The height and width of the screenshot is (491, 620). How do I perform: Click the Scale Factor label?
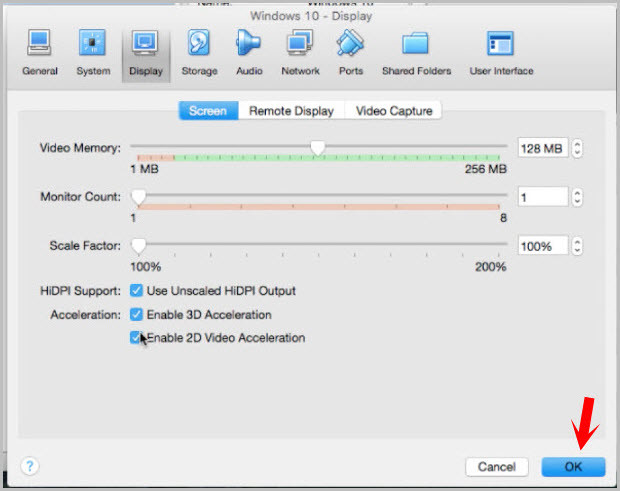point(85,246)
